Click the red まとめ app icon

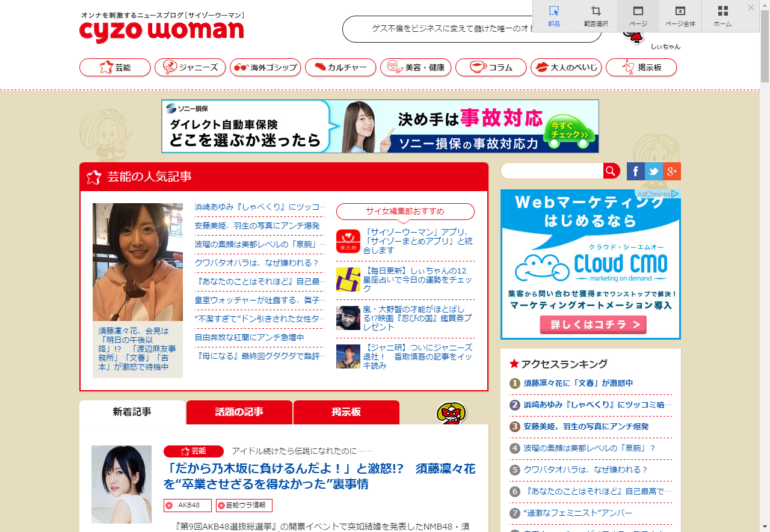click(x=348, y=241)
